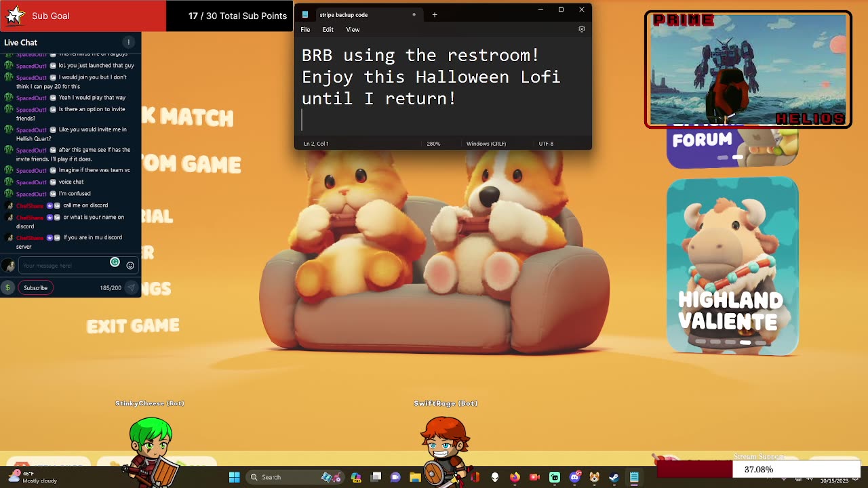The image size is (868, 488).
Task: Open the weather widget showing 46°F
Action: (33, 477)
